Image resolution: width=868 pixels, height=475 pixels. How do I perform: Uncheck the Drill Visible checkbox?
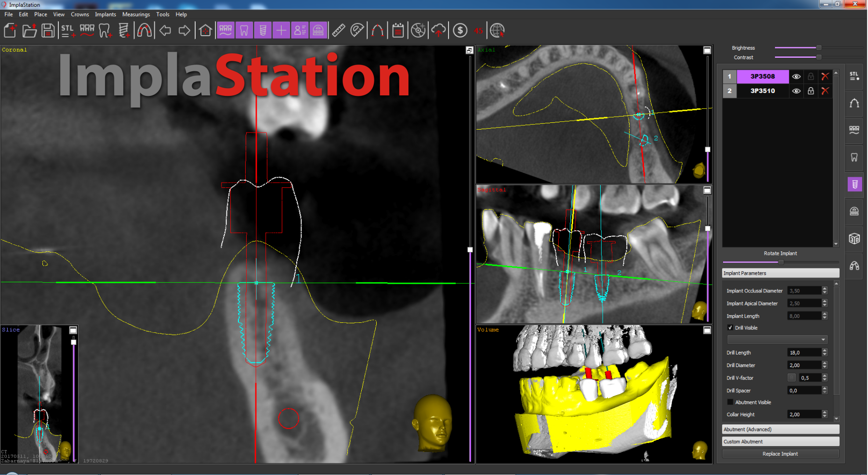(730, 328)
